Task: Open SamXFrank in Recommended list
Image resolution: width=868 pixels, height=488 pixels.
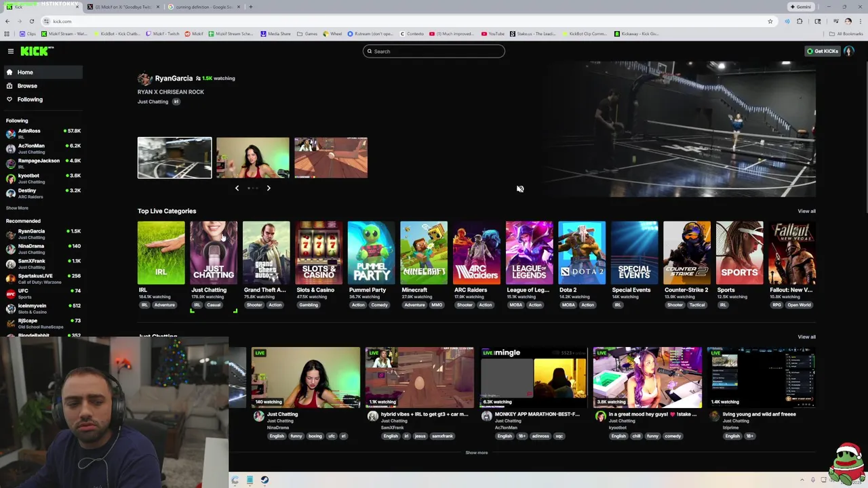Action: (x=42, y=263)
